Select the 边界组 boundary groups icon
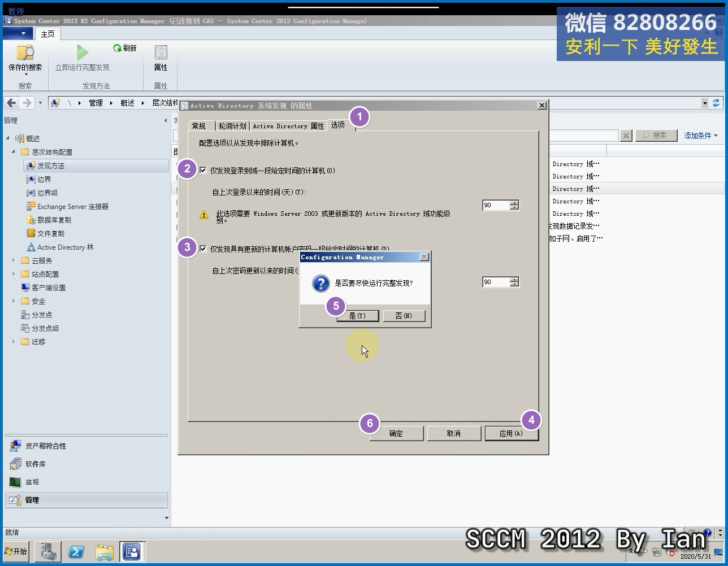This screenshot has height=566, width=728. [x=32, y=193]
